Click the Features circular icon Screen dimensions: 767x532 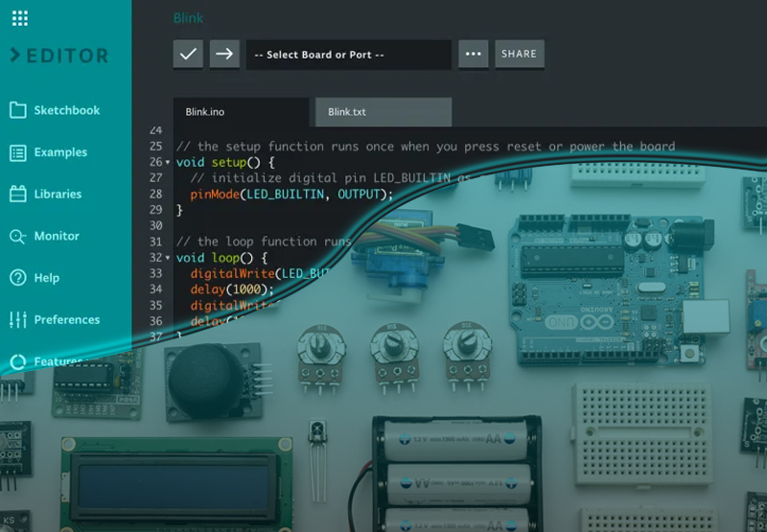pyautogui.click(x=18, y=361)
